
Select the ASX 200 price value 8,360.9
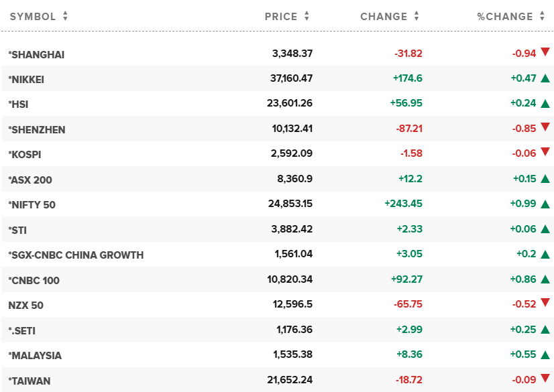tap(294, 180)
